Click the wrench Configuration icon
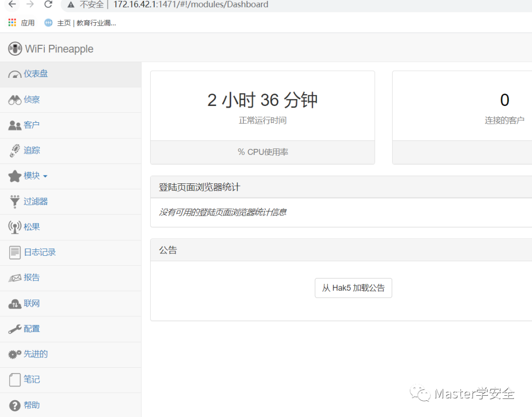 coord(15,329)
